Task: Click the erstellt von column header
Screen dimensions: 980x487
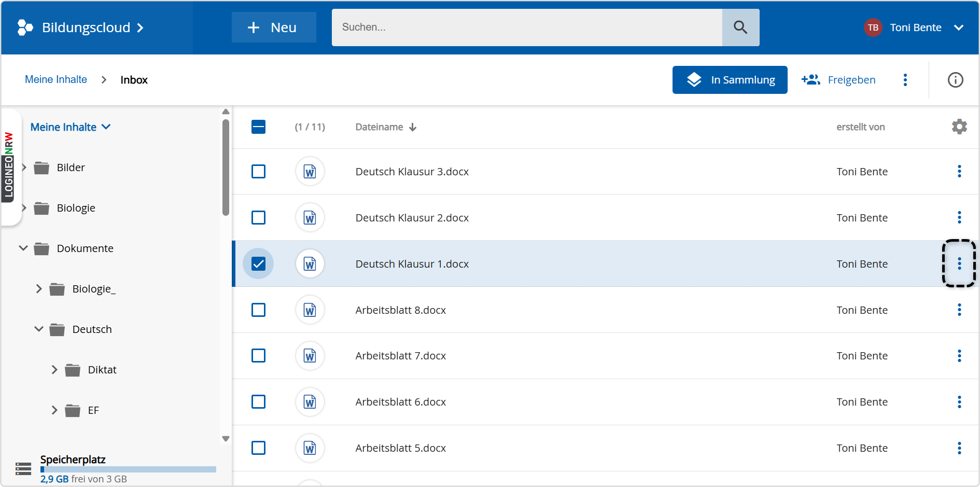Action: point(861,127)
